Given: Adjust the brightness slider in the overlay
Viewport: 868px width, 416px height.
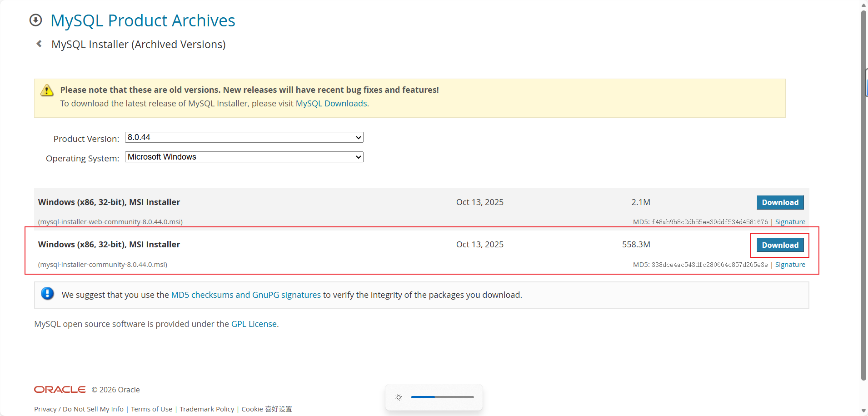Looking at the screenshot, I should point(442,397).
